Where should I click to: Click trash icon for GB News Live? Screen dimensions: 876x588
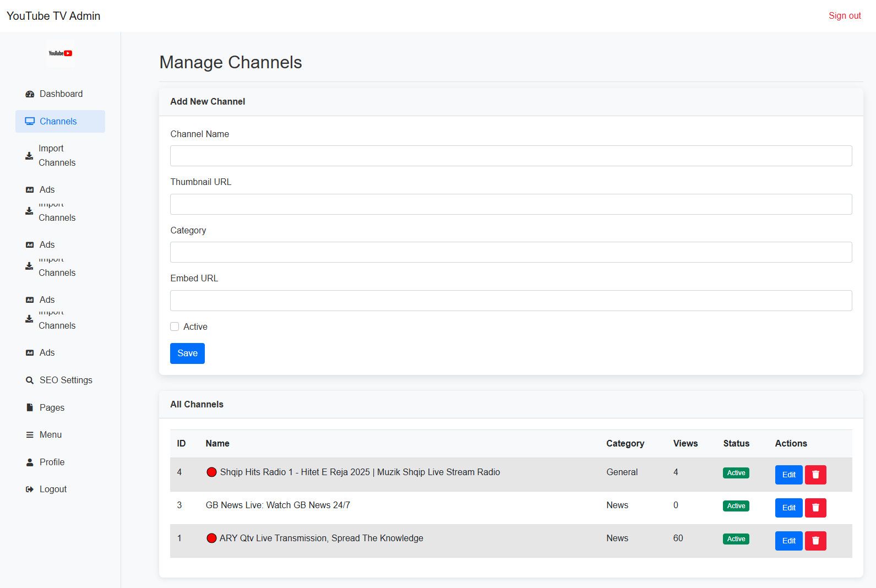coord(815,508)
